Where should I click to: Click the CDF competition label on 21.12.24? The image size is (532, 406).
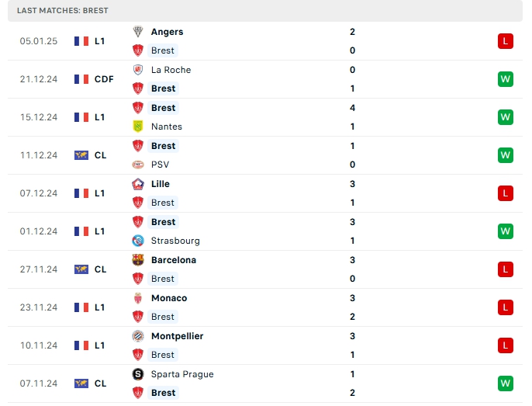[104, 79]
